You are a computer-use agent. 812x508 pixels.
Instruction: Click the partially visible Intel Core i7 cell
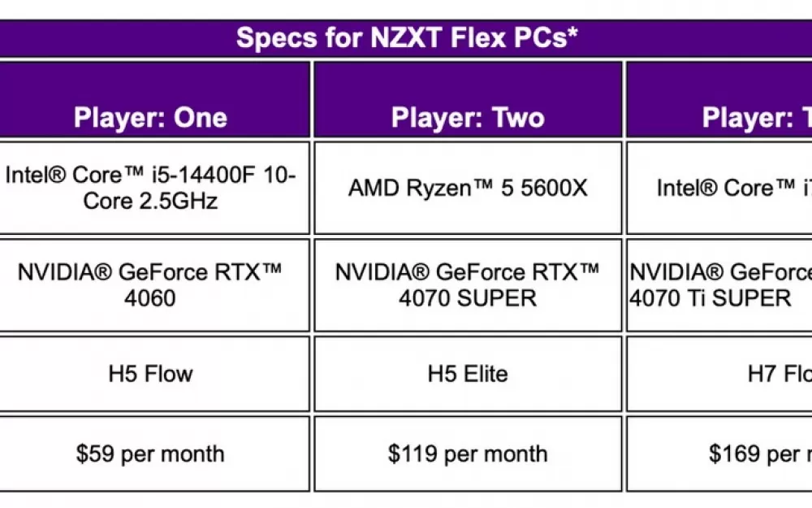pos(719,188)
